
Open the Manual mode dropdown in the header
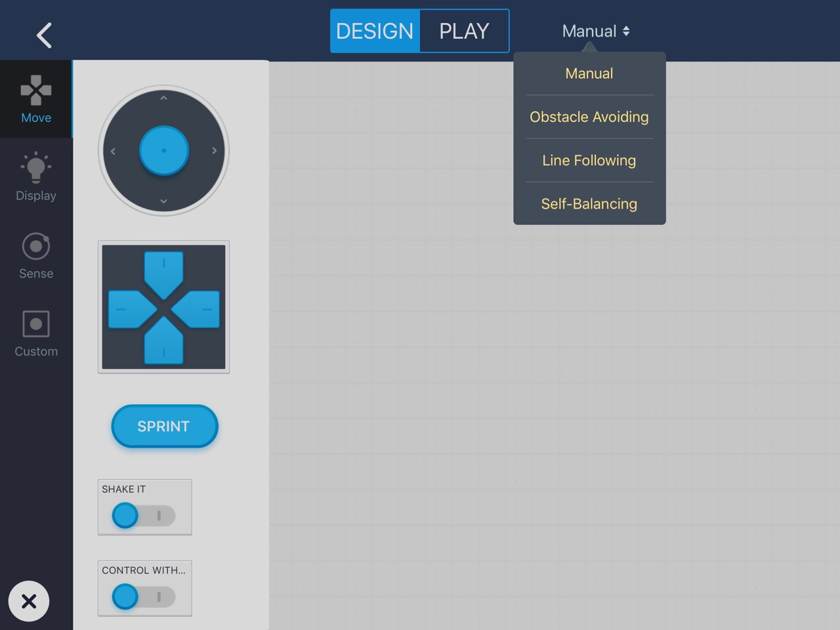(596, 31)
